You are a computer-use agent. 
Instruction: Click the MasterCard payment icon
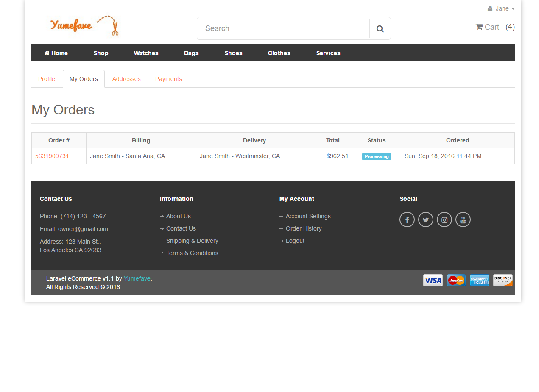click(456, 281)
